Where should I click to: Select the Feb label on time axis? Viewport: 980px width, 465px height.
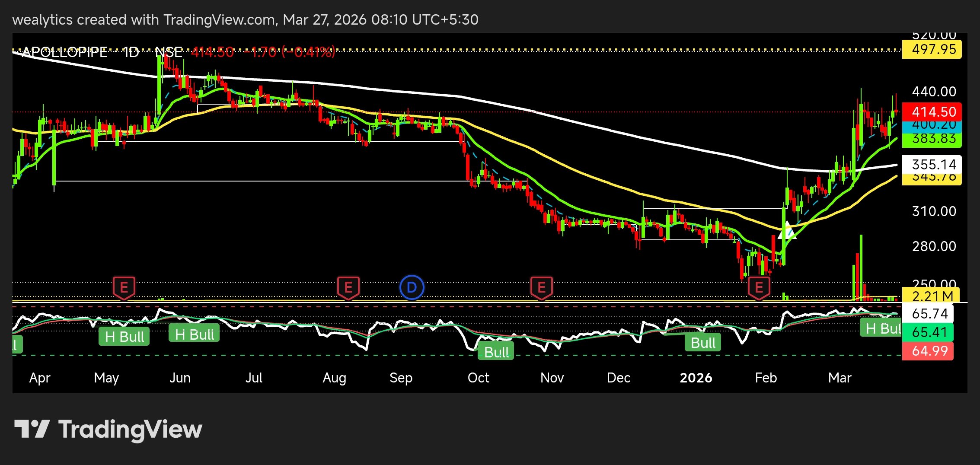(x=766, y=378)
